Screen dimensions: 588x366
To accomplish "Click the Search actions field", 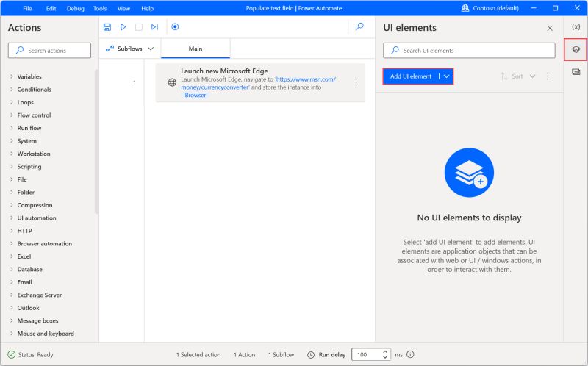I will click(x=49, y=50).
